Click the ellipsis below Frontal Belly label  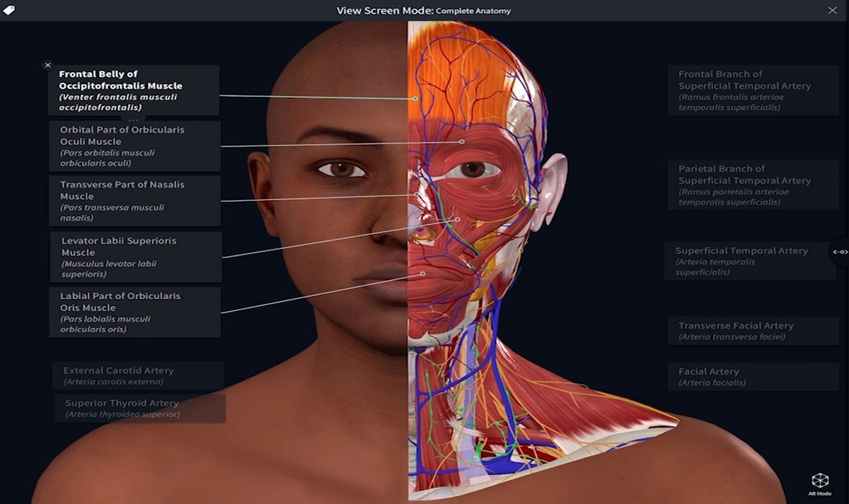tap(133, 119)
